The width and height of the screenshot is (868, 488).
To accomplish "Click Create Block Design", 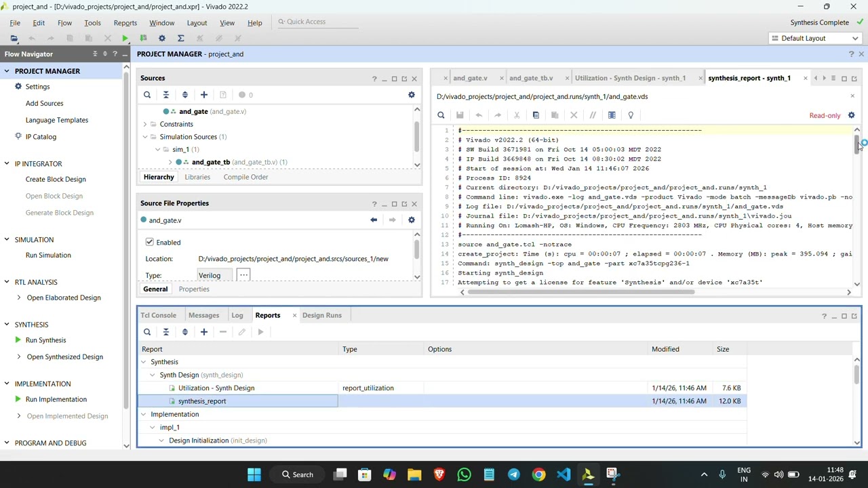I will click(56, 180).
